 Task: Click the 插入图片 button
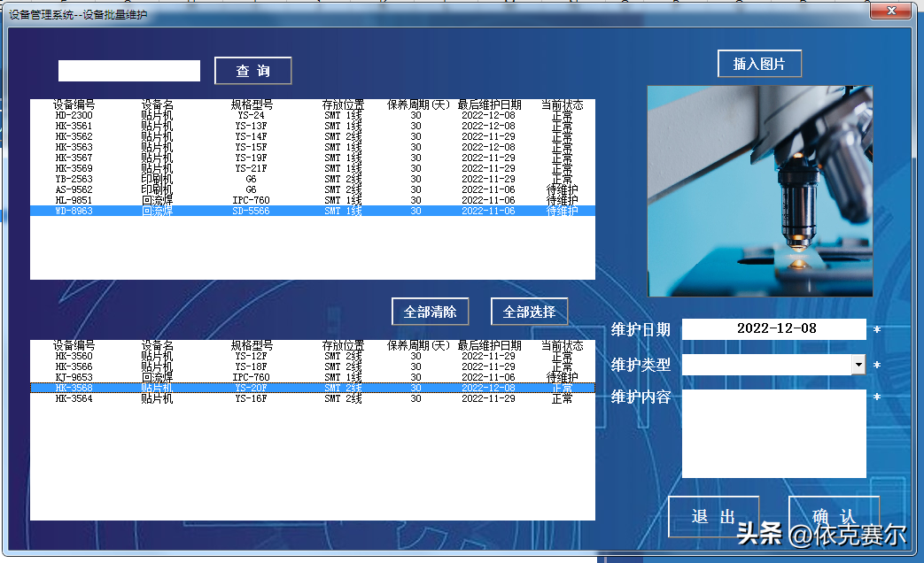click(x=759, y=64)
